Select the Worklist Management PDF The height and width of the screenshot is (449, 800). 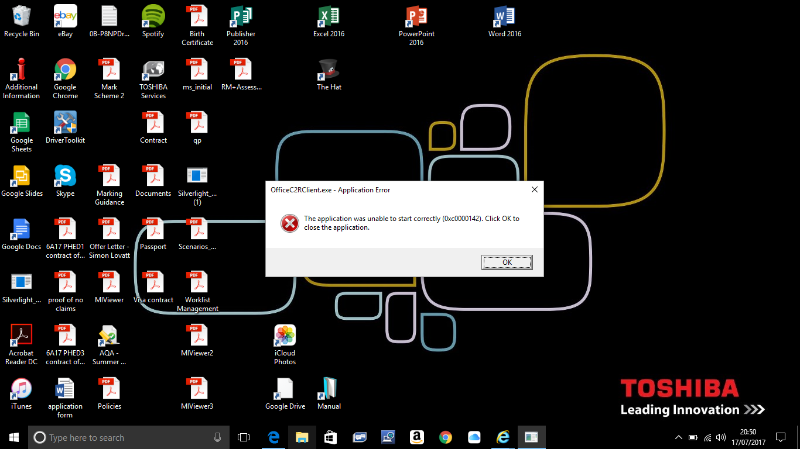(197, 291)
